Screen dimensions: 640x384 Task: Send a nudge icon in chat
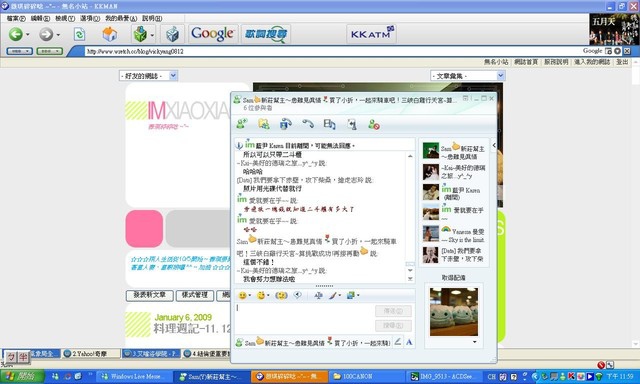point(281,295)
